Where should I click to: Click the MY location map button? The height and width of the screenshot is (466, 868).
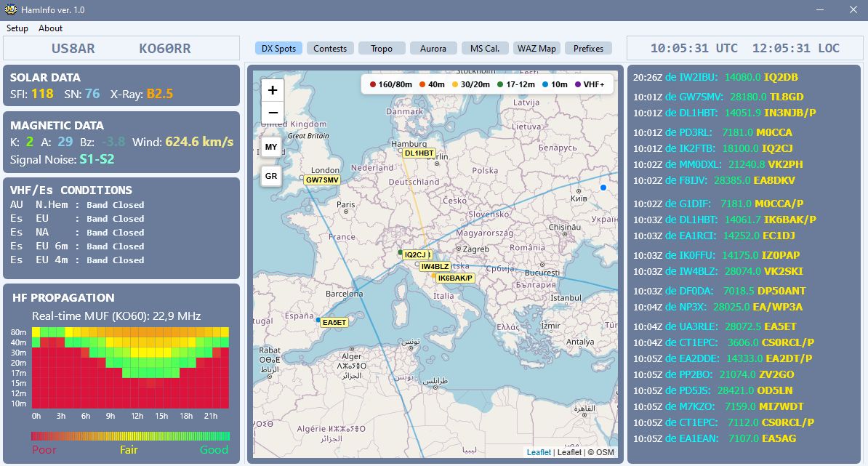(271, 147)
